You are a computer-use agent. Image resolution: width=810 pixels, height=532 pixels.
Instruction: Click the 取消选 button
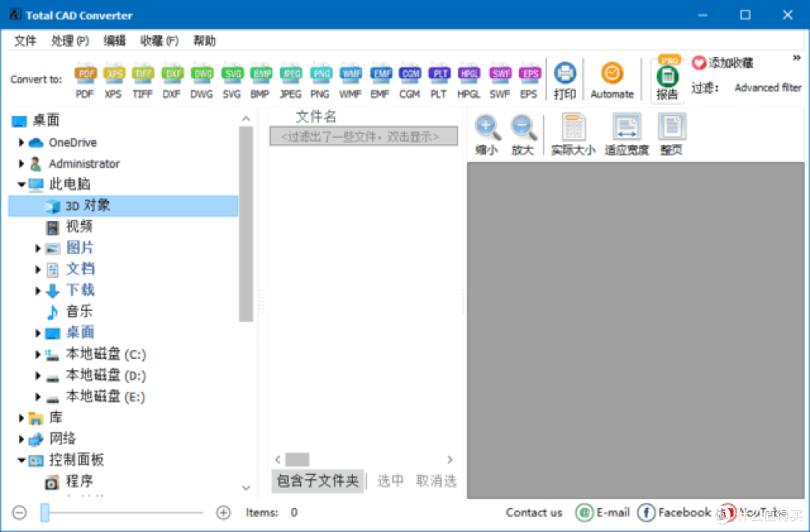tap(436, 481)
